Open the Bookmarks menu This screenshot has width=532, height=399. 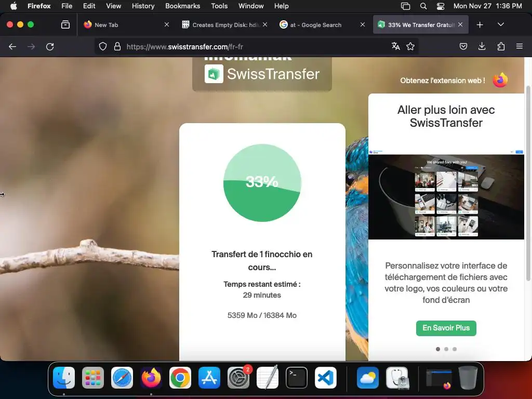[182, 6]
